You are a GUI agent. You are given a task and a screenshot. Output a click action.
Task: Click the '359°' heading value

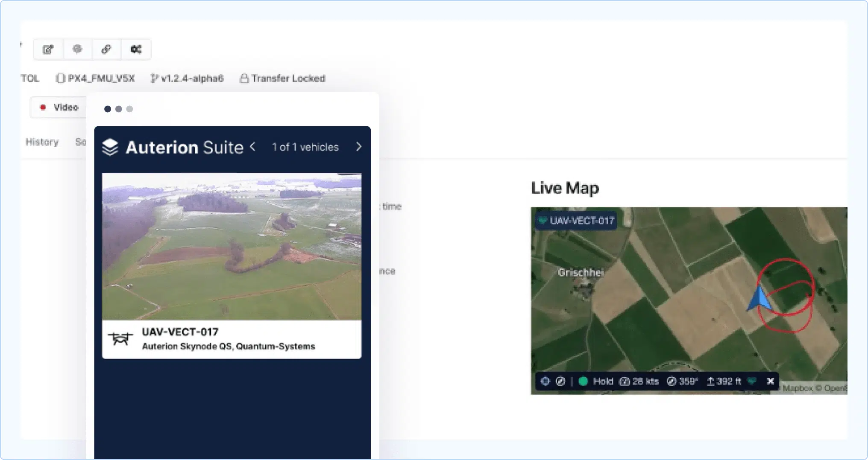[689, 381]
